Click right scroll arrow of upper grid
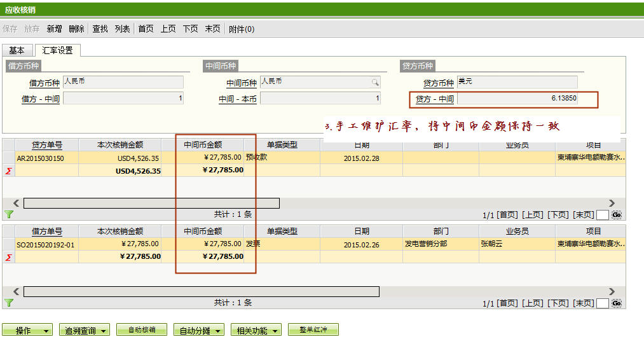The height and width of the screenshot is (353, 644). [612, 203]
